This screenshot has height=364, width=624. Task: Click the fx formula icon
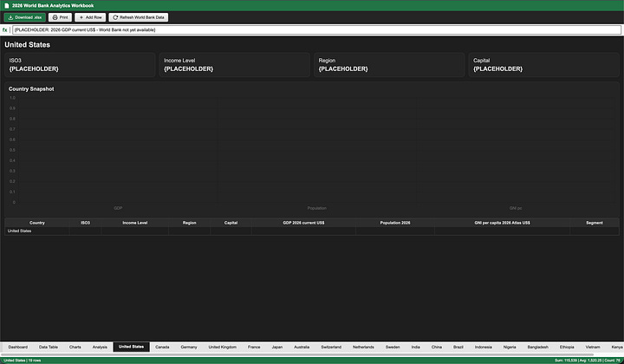[5, 29]
